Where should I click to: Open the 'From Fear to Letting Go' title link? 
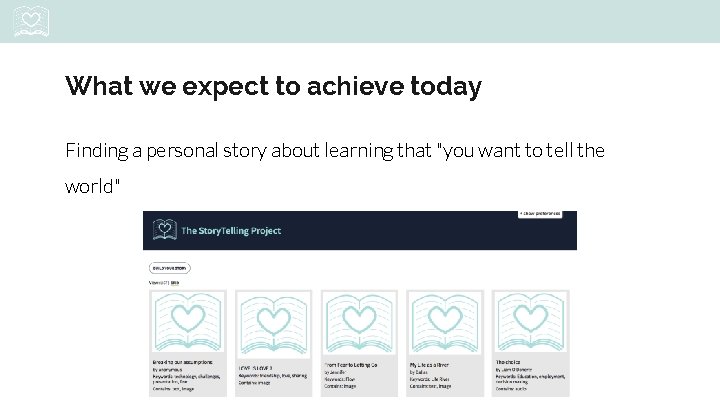click(x=351, y=365)
